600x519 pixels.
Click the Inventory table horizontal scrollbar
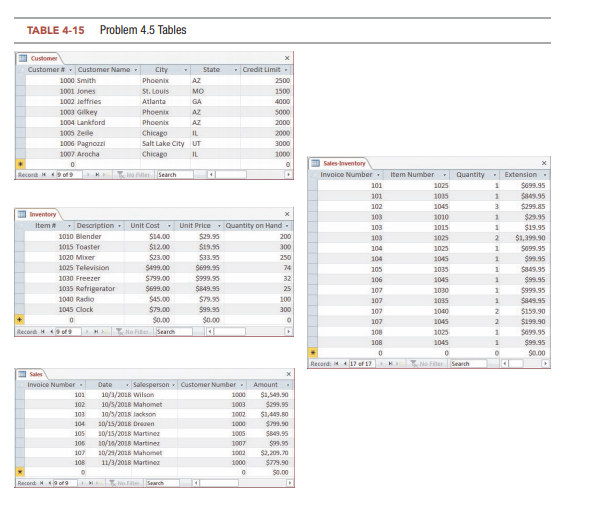pyautogui.click(x=249, y=332)
